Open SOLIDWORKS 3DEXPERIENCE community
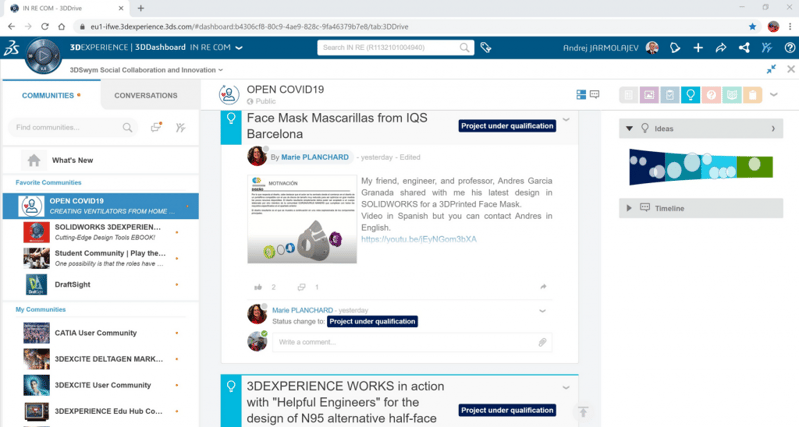 [x=100, y=232]
